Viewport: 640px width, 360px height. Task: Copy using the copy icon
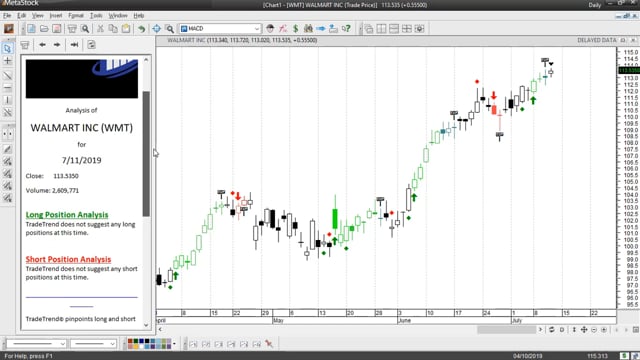113,29
